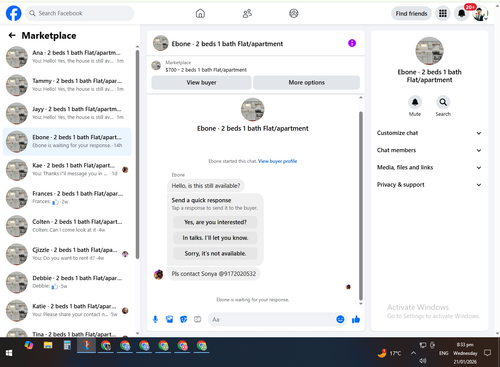Expand the Chat members section
Screen dimensions: 500x367
429,150
